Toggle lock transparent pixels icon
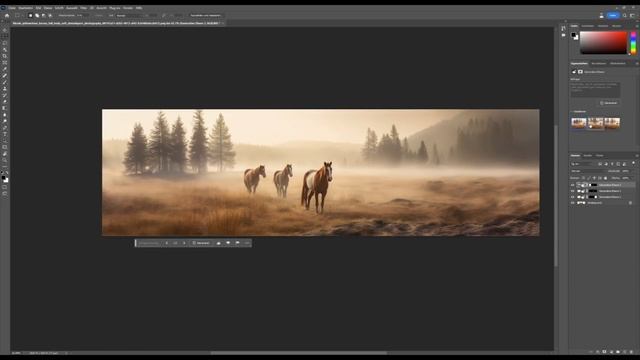 [x=583, y=178]
